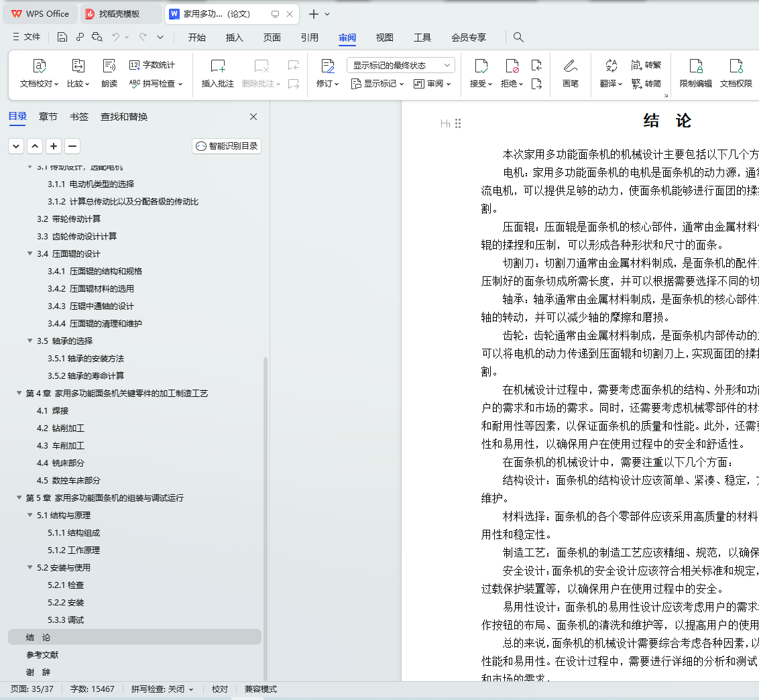Convert text with 转简
759x700 pixels.
point(646,84)
